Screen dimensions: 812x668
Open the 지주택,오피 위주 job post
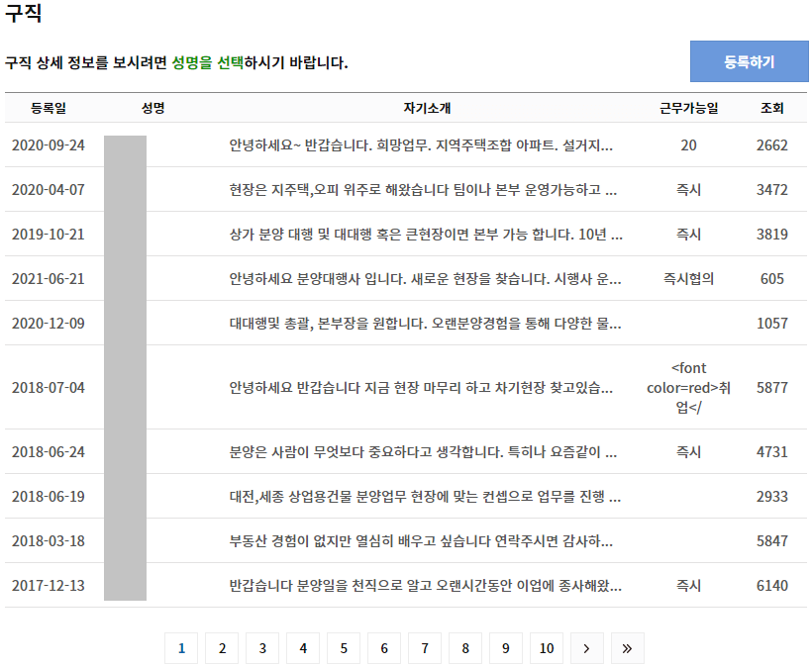424,190
